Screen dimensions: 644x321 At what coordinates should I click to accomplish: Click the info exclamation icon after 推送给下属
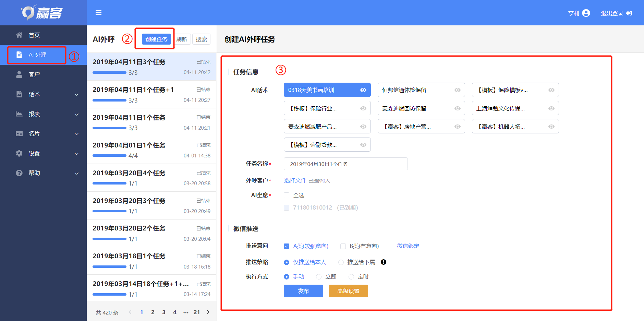click(x=384, y=262)
